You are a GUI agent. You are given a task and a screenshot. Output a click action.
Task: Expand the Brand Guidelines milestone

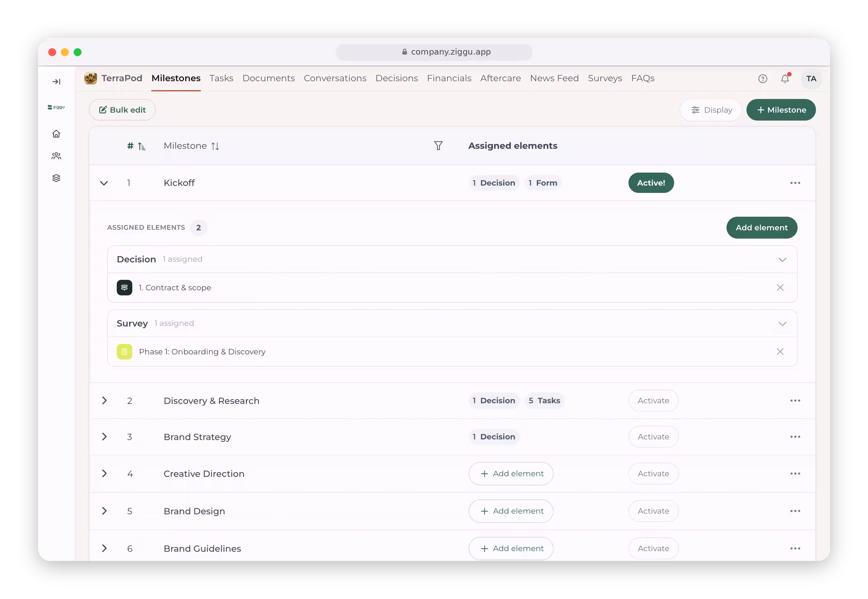point(104,548)
